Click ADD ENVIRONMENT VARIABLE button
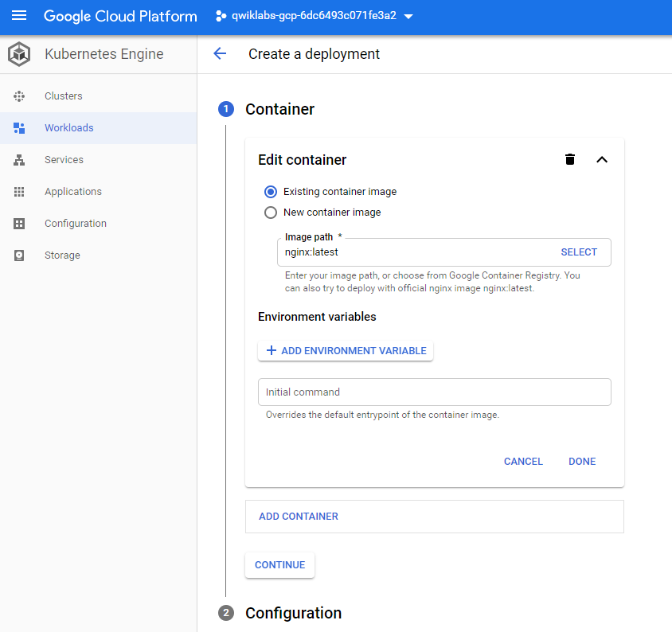672x632 pixels. tap(346, 350)
